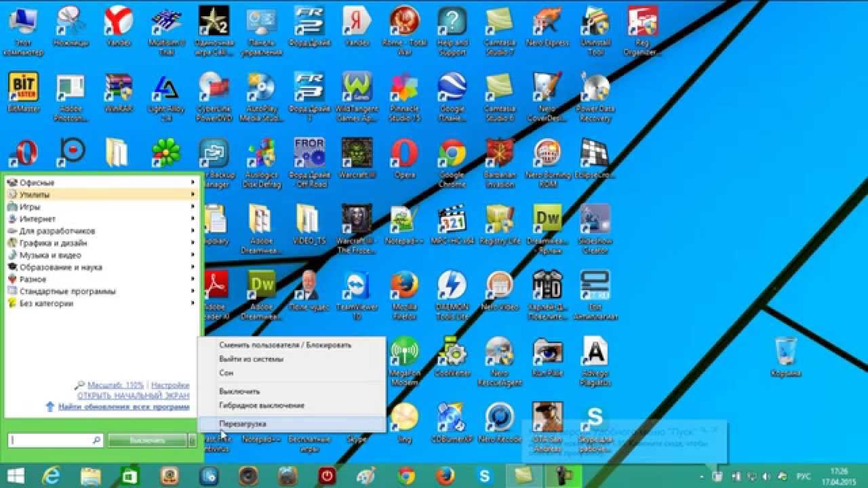Expand the Музыка и видео submenu
868x488 pixels.
coord(102,255)
